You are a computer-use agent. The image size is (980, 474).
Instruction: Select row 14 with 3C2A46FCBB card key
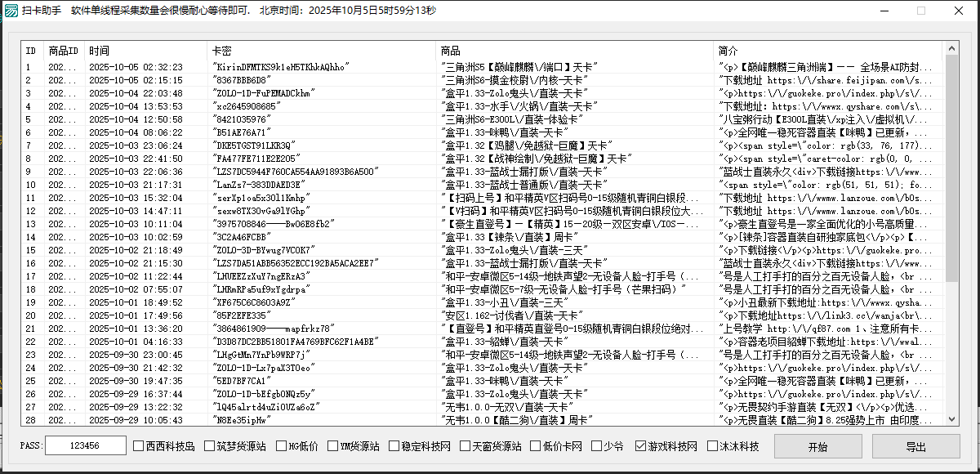tap(327, 235)
